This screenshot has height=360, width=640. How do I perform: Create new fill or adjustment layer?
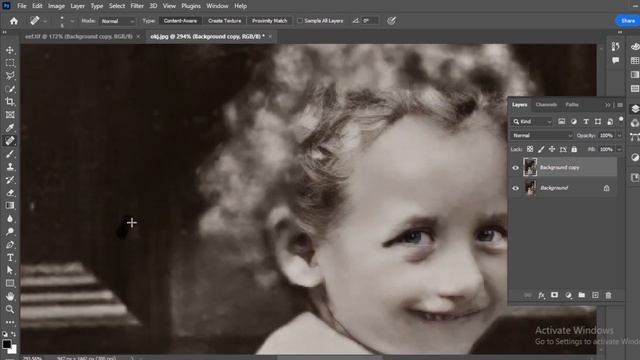click(x=568, y=295)
